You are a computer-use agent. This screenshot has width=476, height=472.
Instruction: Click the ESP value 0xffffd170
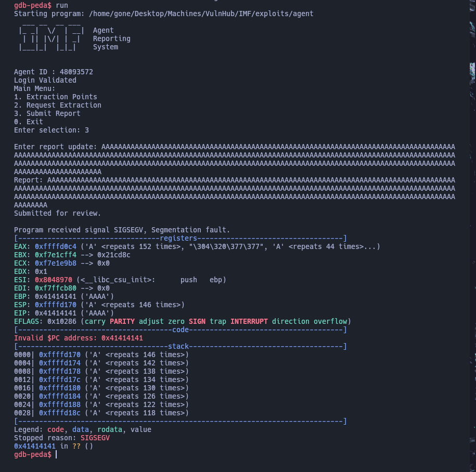(x=56, y=305)
